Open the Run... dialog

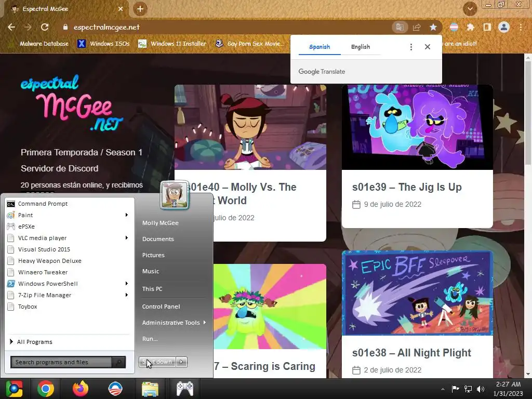(x=150, y=339)
